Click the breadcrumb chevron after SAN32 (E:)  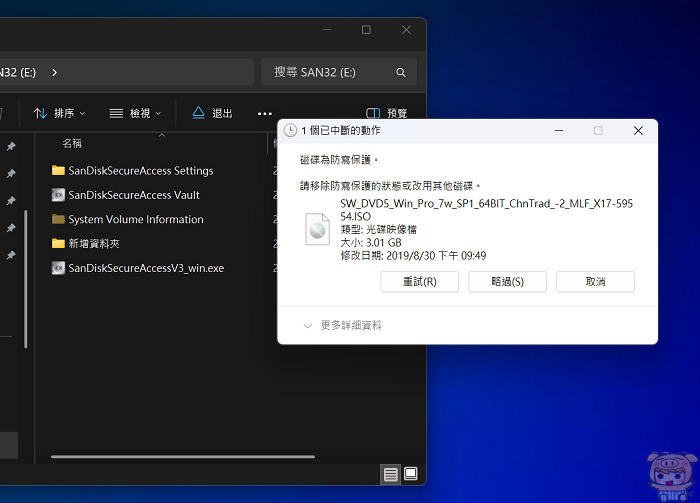point(54,73)
